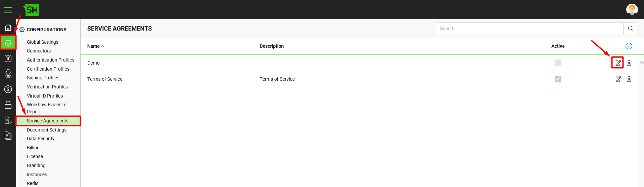The height and width of the screenshot is (187, 644).
Task: Open the user avatar menu
Action: point(632,9)
